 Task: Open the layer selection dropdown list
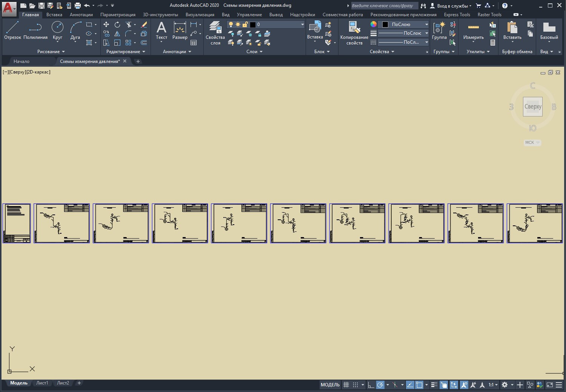[x=302, y=24]
